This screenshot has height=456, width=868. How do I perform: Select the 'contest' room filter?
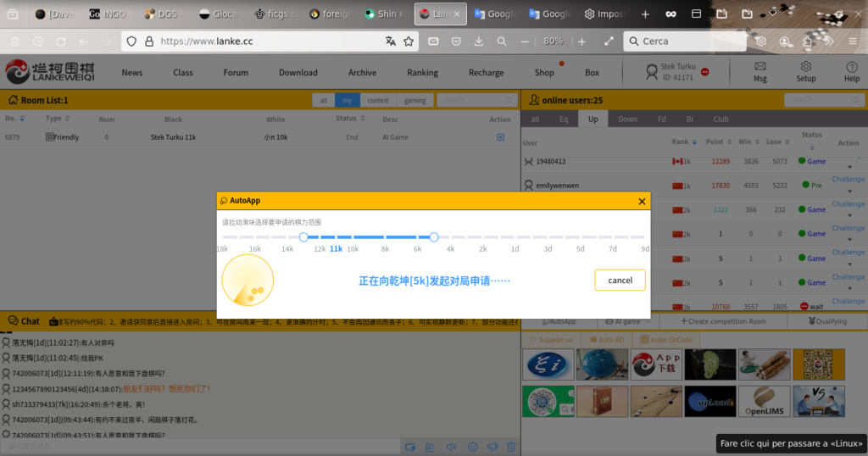pos(377,100)
